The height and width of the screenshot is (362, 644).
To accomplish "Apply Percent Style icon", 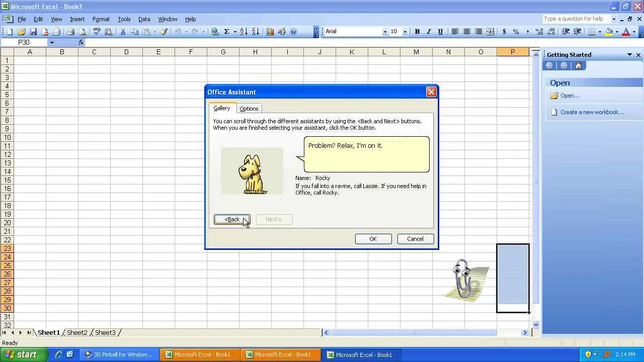I will pyautogui.click(x=516, y=32).
